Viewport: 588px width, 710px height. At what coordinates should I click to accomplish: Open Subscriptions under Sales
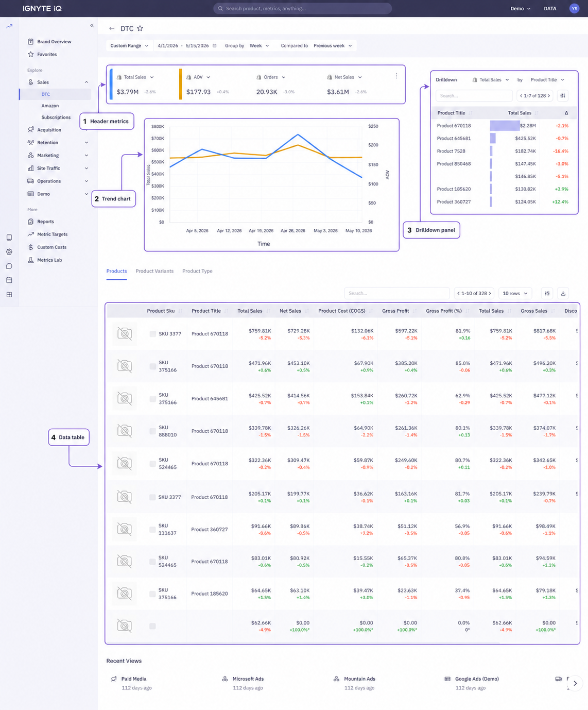point(56,117)
